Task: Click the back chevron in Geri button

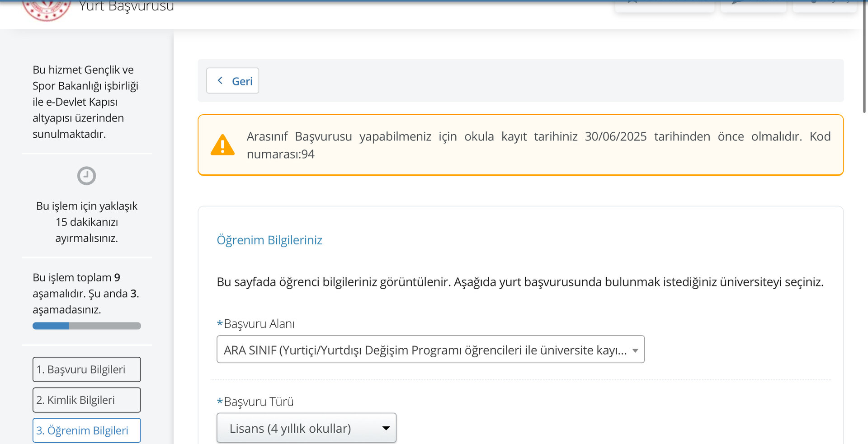Action: pos(220,80)
